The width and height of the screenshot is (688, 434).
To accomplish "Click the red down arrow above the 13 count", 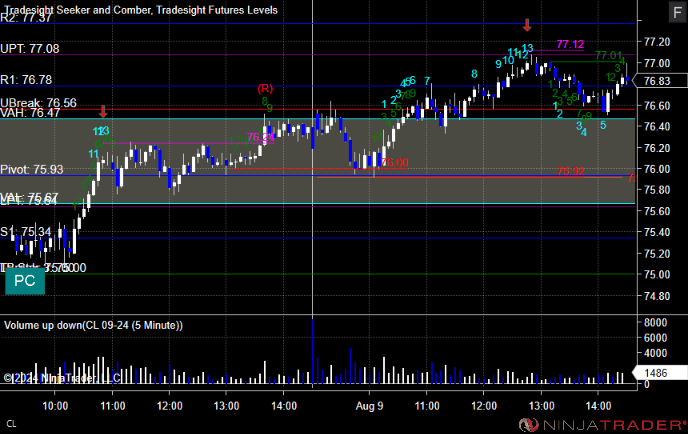I will pos(527,25).
